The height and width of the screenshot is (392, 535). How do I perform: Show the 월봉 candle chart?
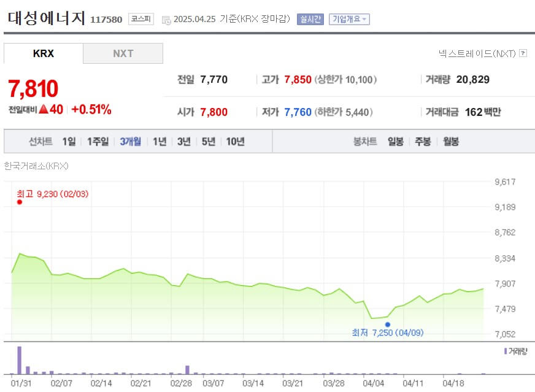451,141
